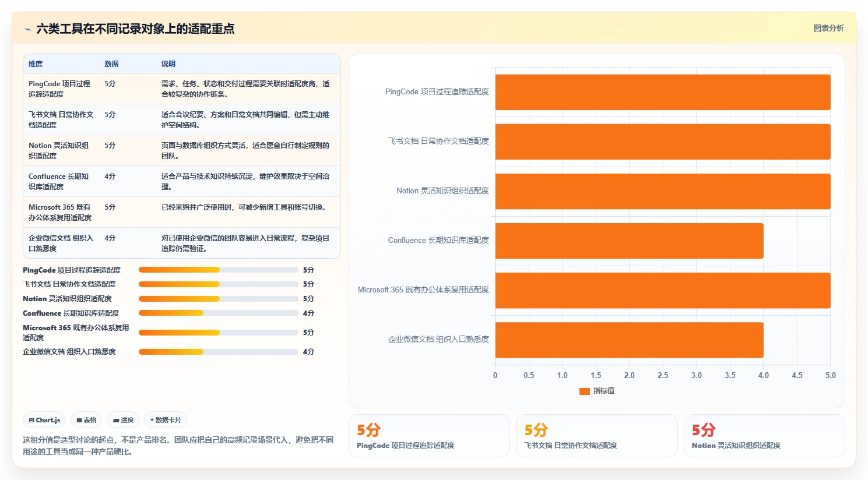The width and height of the screenshot is (868, 480).
Task: Select the 飞书文档 日常协作文档适配度 table cell
Action: 61,119
